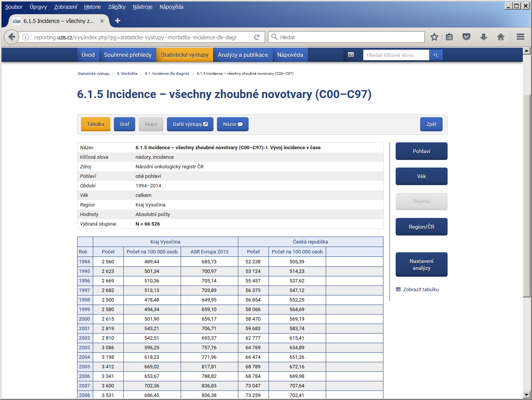The width and height of the screenshot is (532, 400).
Task: Open the Firefox hamburger menu
Action: [520, 37]
